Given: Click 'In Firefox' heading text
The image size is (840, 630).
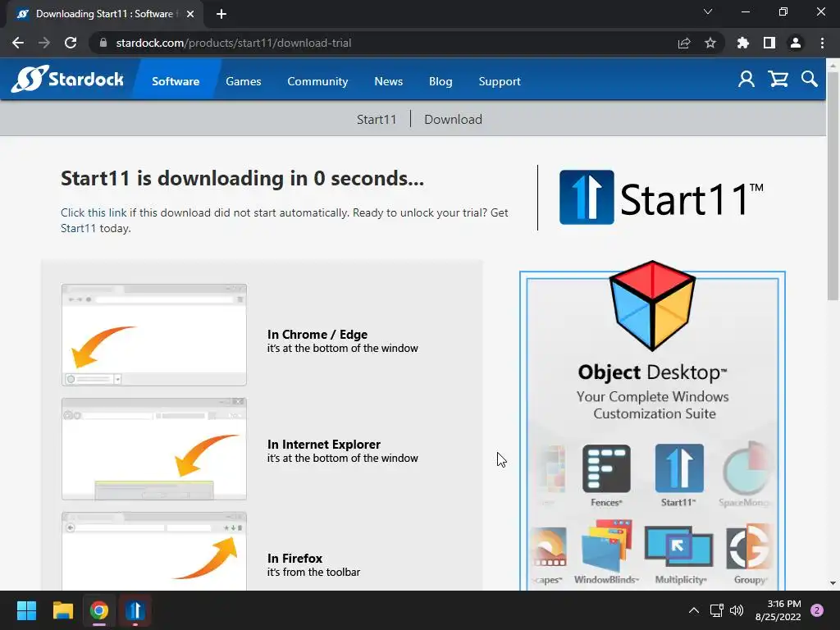Looking at the screenshot, I should tap(294, 558).
